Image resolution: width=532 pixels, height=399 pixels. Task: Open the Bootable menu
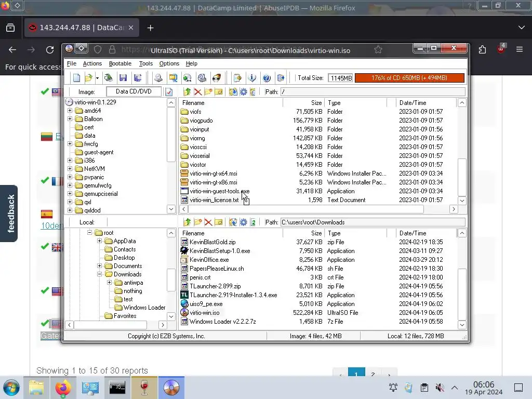pos(120,63)
